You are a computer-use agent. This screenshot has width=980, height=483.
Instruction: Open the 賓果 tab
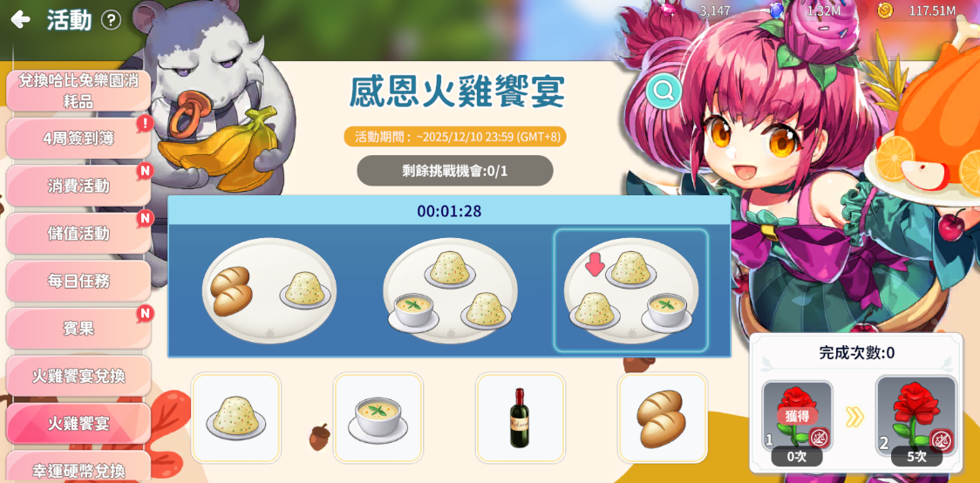[78, 328]
